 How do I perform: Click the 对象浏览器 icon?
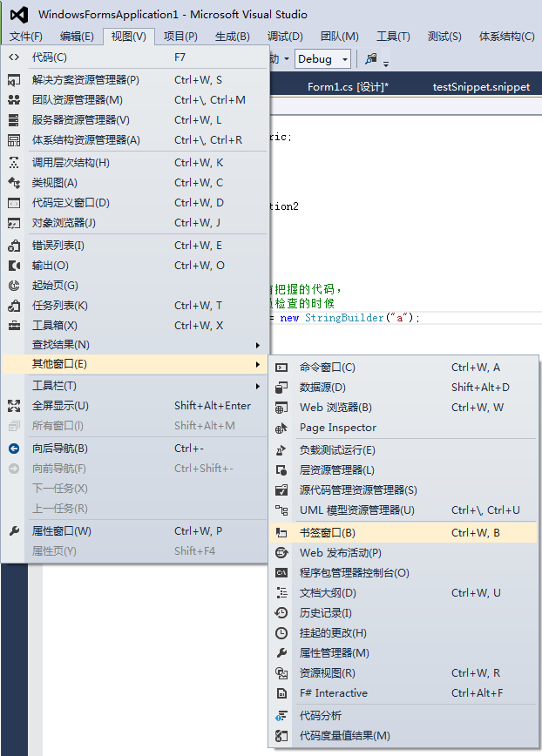[14, 223]
